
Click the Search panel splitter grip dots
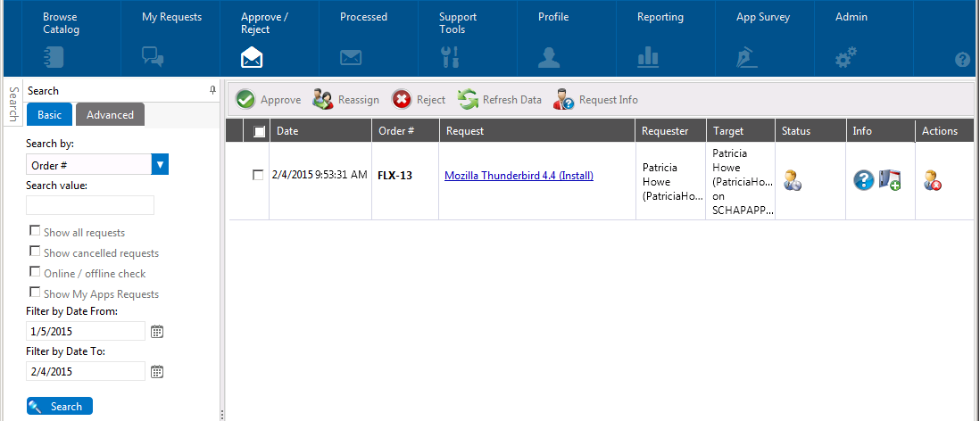(x=222, y=416)
